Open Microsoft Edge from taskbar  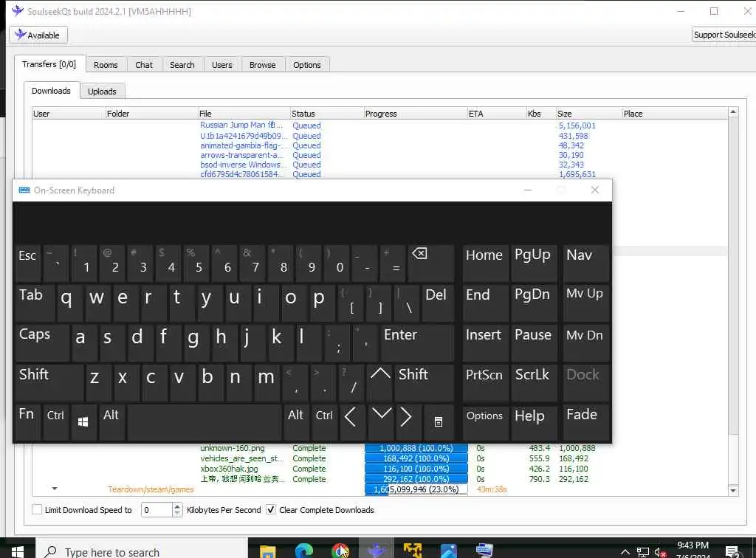pyautogui.click(x=303, y=551)
